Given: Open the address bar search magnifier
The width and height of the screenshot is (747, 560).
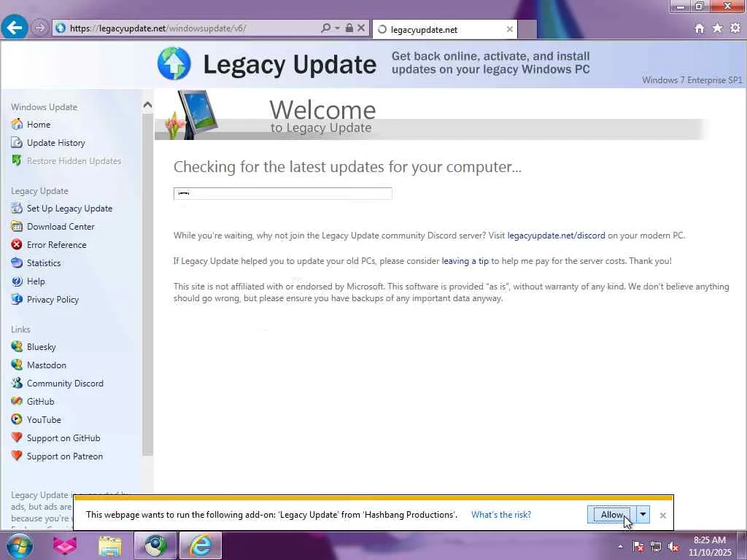Looking at the screenshot, I should coord(326,28).
